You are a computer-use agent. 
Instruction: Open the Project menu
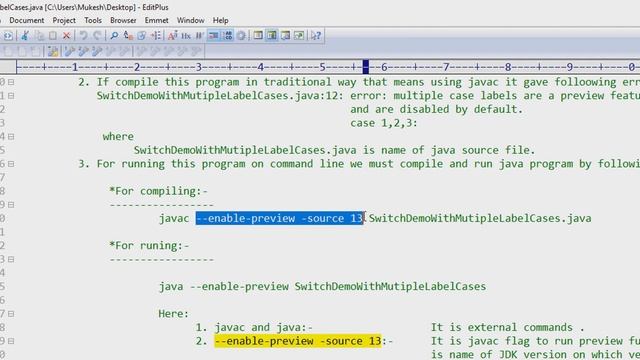coord(64,20)
